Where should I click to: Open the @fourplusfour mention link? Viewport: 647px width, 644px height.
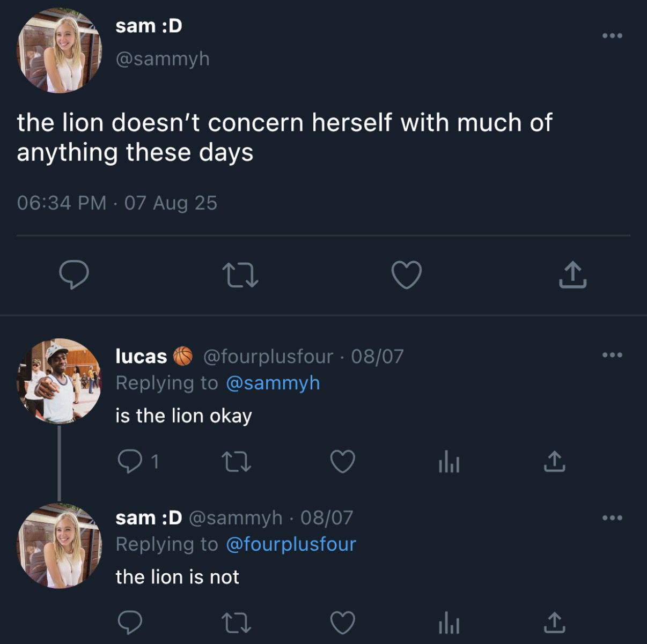point(291,544)
